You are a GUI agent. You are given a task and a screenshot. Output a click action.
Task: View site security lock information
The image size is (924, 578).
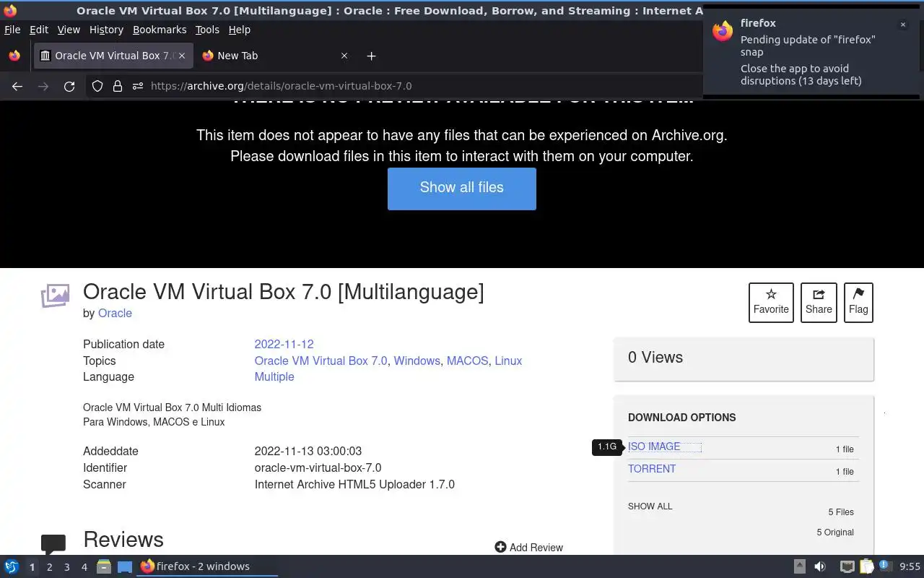[x=118, y=86]
